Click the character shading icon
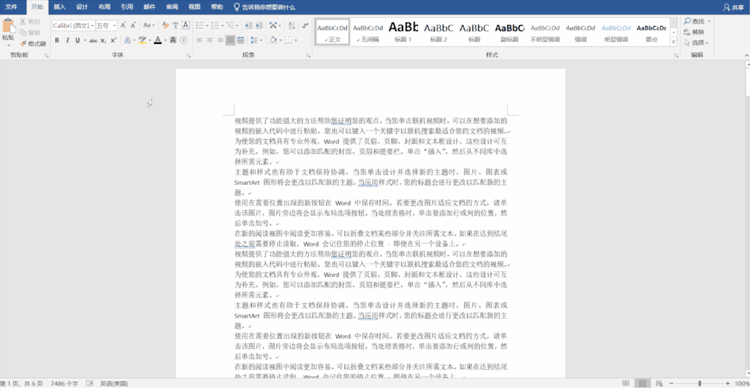This screenshot has height=389, width=750. (x=173, y=40)
